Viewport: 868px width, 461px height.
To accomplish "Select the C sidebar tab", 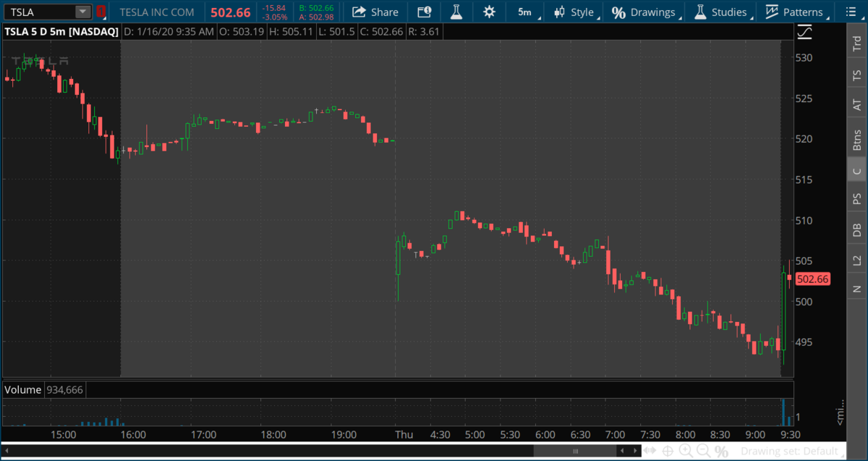I will pos(856,171).
